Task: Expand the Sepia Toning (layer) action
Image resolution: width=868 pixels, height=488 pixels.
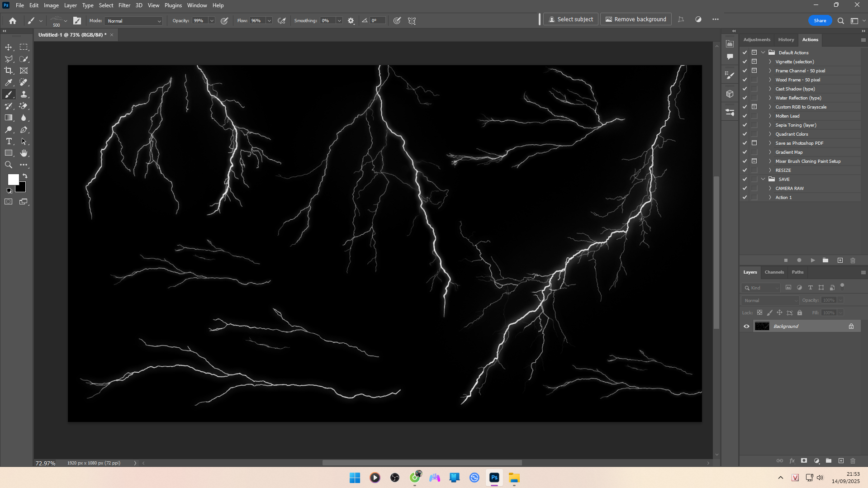Action: tap(770, 125)
